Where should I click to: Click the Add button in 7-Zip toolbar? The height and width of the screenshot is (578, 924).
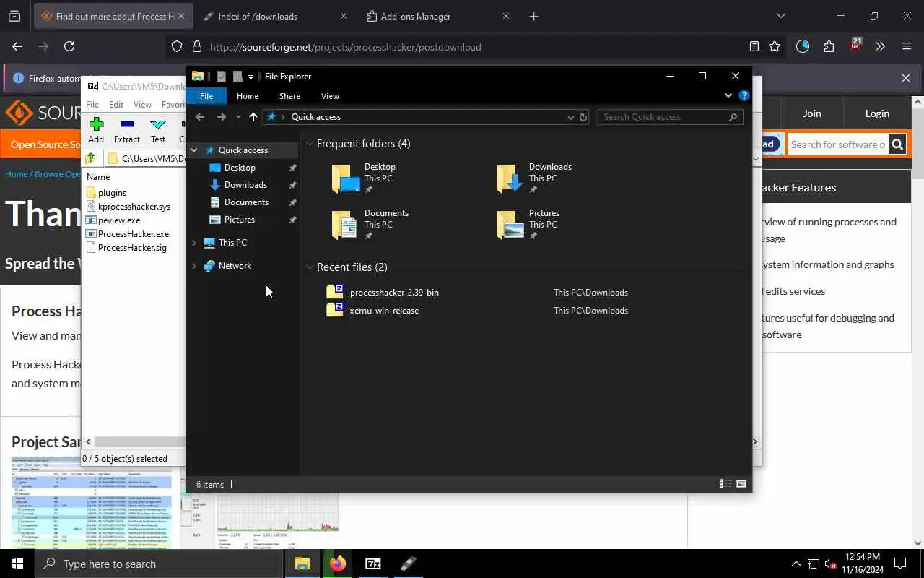click(96, 131)
